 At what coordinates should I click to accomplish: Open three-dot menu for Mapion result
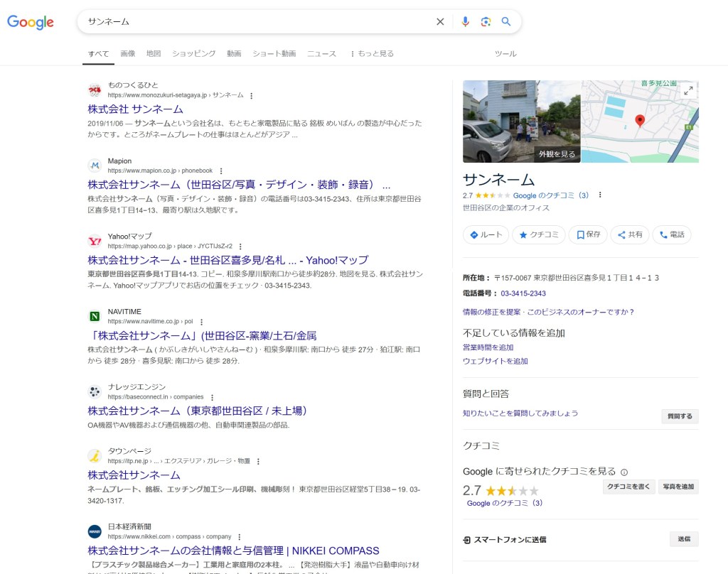point(221,171)
